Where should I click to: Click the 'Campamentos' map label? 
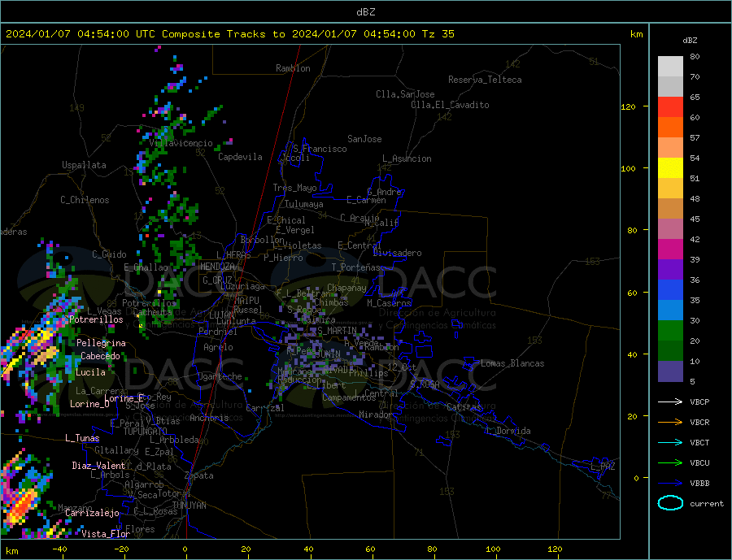(349, 397)
